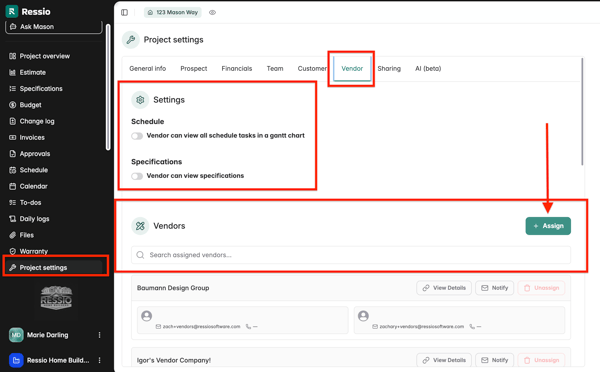Click the Ressio company logo thumbnail
Image resolution: width=600 pixels, height=372 pixels.
[x=56, y=298]
